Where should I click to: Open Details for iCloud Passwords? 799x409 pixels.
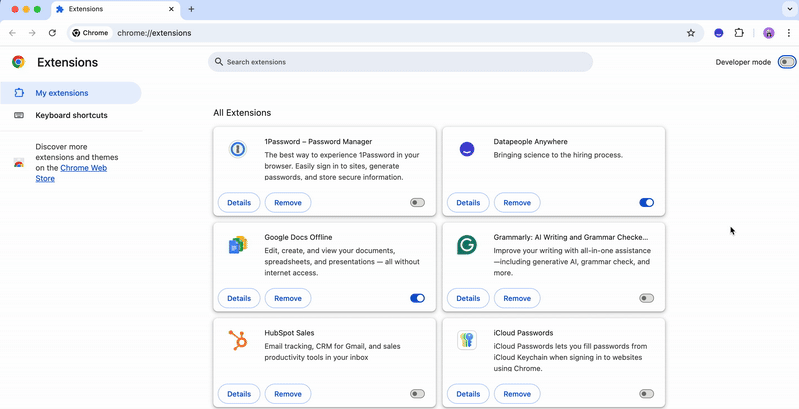coord(468,394)
